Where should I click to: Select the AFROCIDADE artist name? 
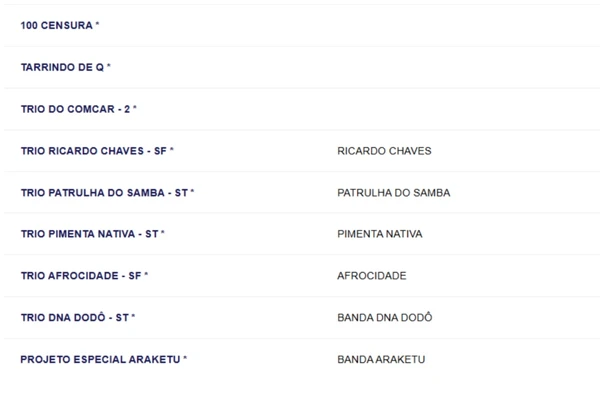(x=371, y=276)
